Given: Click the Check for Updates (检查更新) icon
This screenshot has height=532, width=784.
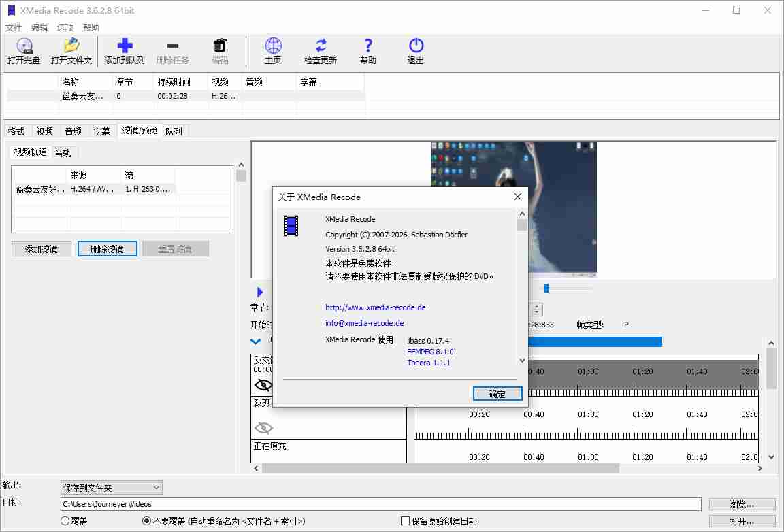Looking at the screenshot, I should (321, 46).
